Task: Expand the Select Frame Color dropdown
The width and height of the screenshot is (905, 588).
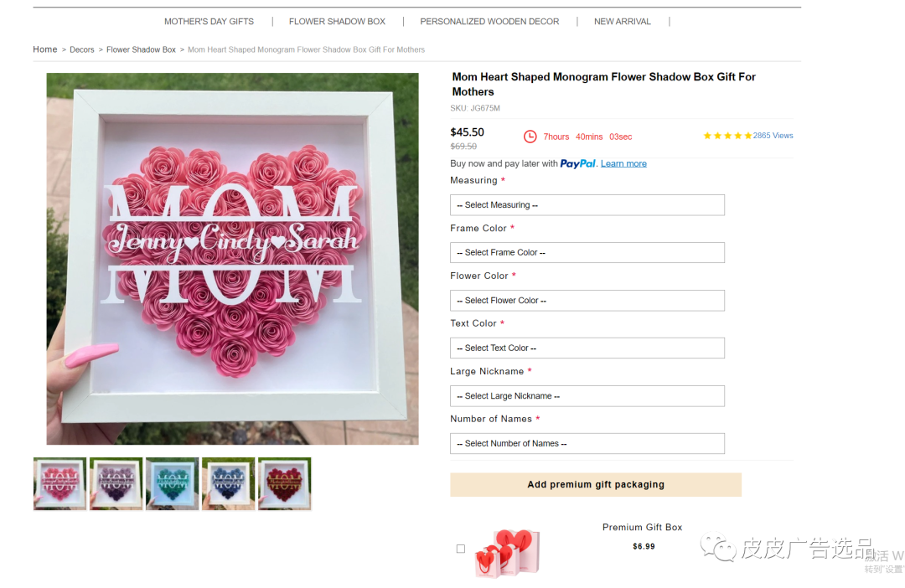Action: (587, 253)
